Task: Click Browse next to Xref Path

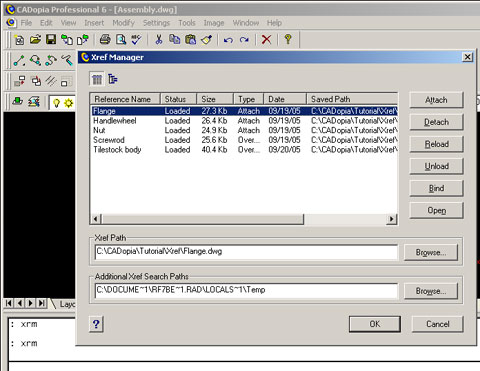Action: (x=431, y=253)
